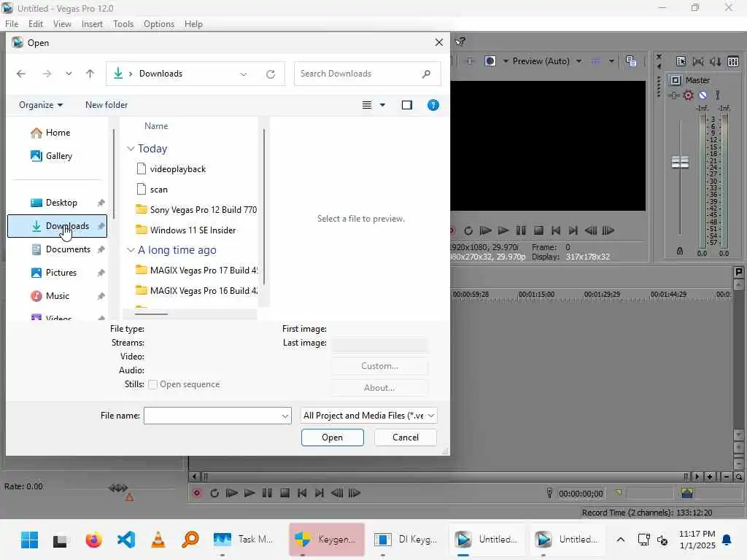Open VLC media player from taskbar
This screenshot has width=747, height=560.
click(158, 540)
